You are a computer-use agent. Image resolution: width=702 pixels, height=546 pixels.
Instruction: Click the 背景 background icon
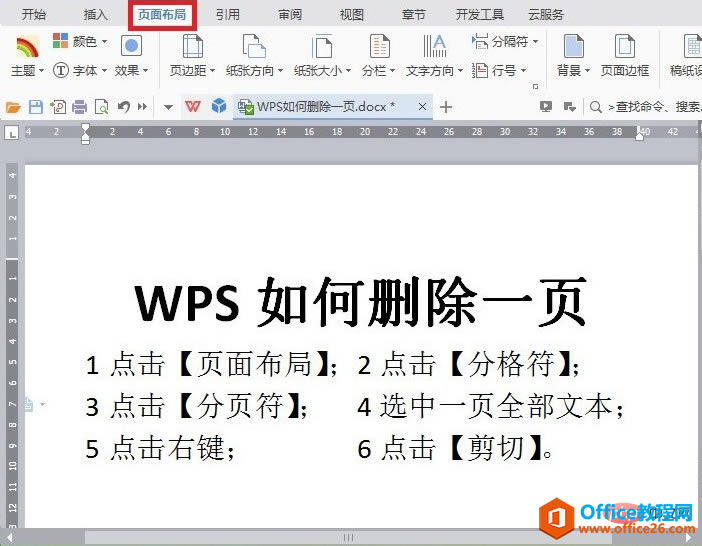pos(574,46)
